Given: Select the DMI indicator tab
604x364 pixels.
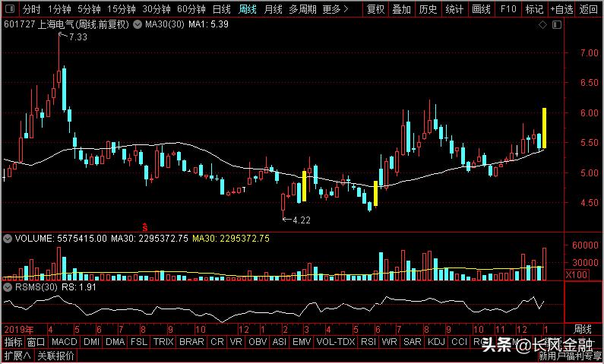Looking at the screenshot, I should coord(91,341).
